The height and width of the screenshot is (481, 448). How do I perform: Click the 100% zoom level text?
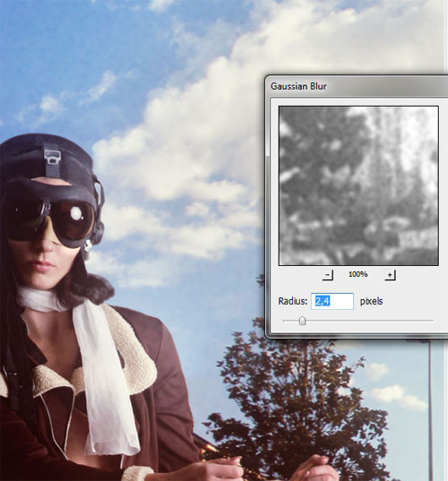(358, 274)
